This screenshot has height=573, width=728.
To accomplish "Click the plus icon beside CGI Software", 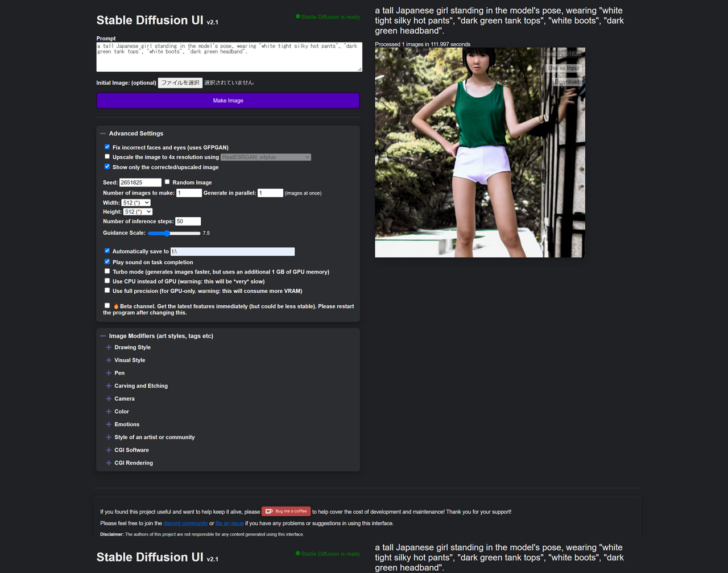I will pos(109,450).
